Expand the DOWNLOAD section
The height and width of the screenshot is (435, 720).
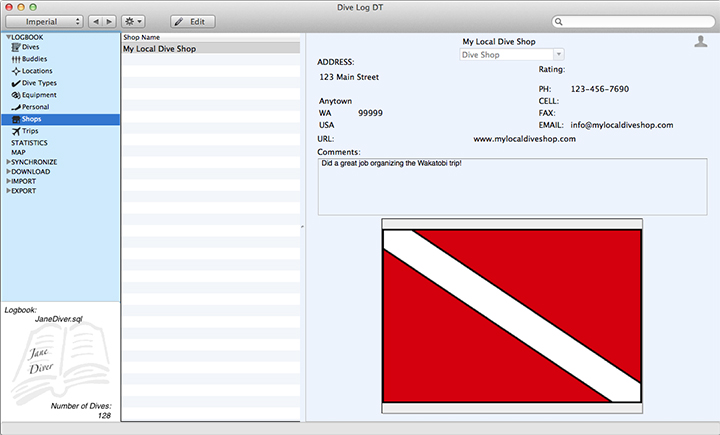click(x=9, y=171)
